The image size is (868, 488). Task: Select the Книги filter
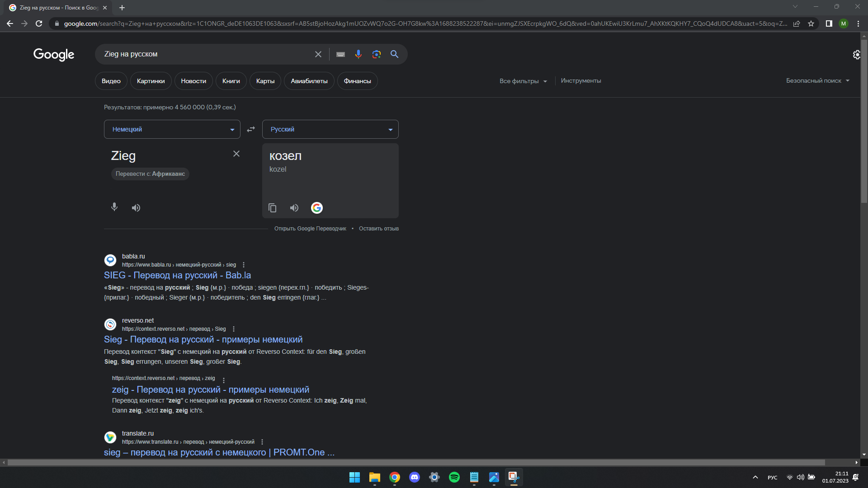tap(231, 81)
